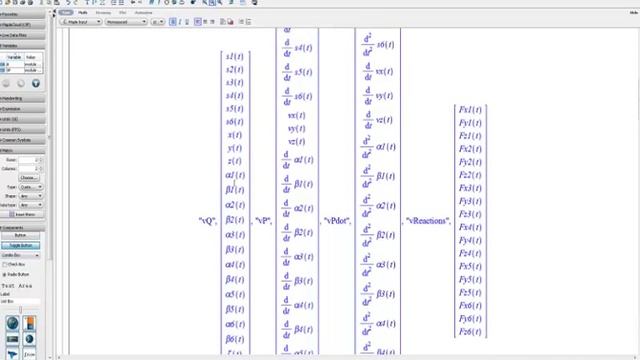
Task: Expand the Handwriting palette
Action: [22, 98]
